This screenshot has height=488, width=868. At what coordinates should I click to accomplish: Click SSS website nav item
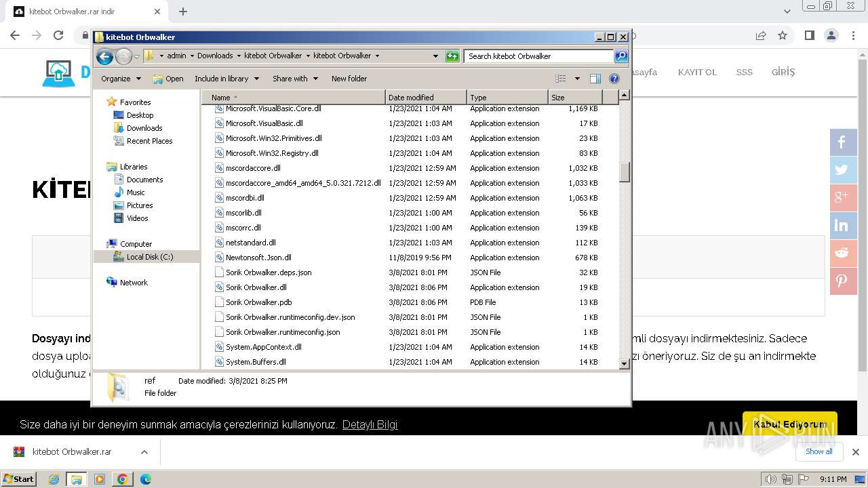point(745,73)
